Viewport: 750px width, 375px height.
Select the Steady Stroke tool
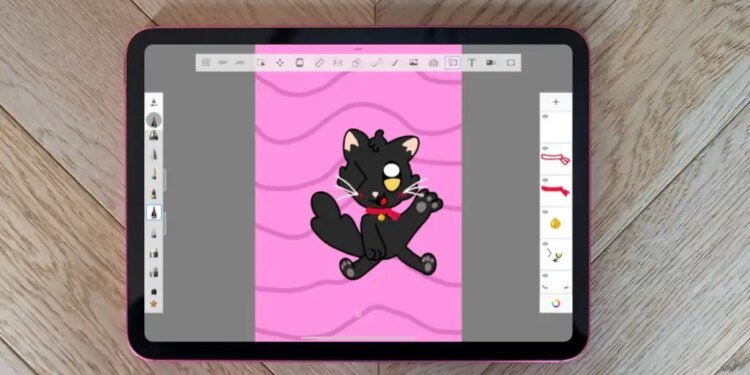click(x=395, y=63)
